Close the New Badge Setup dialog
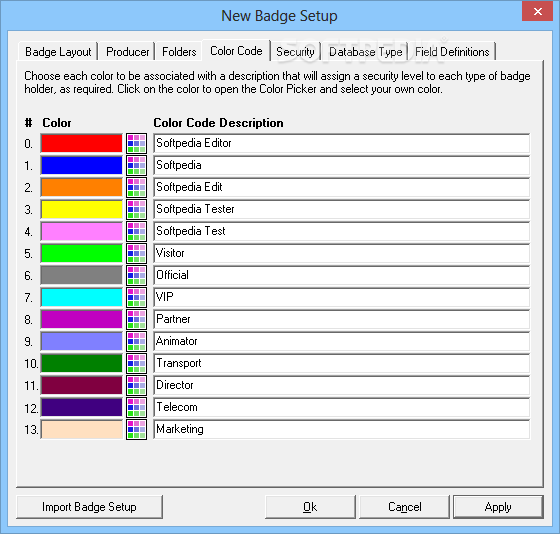 click(538, 11)
